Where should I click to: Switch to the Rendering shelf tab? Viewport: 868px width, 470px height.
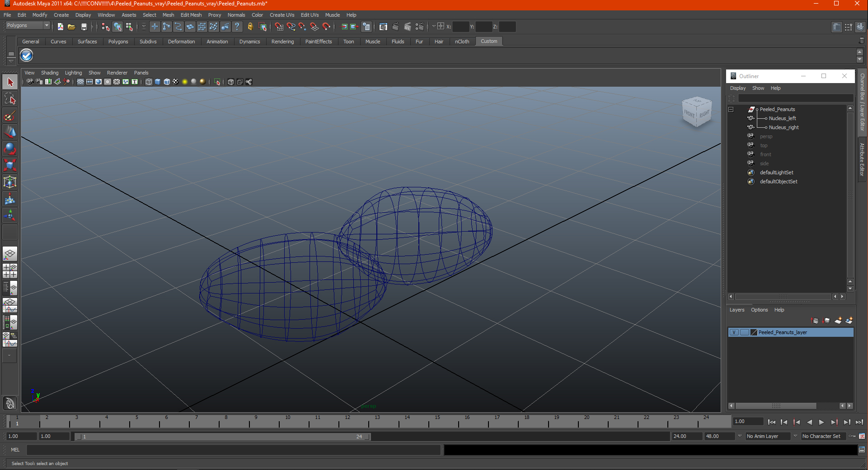pyautogui.click(x=282, y=42)
